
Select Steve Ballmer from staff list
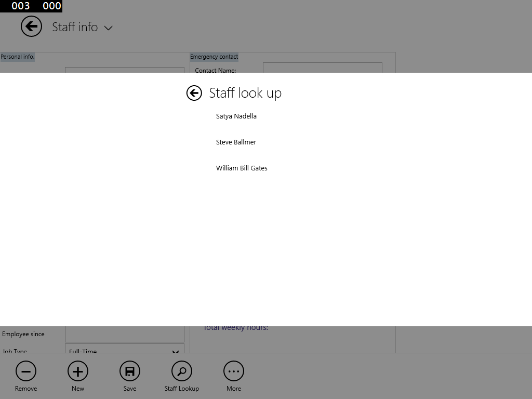tap(236, 142)
